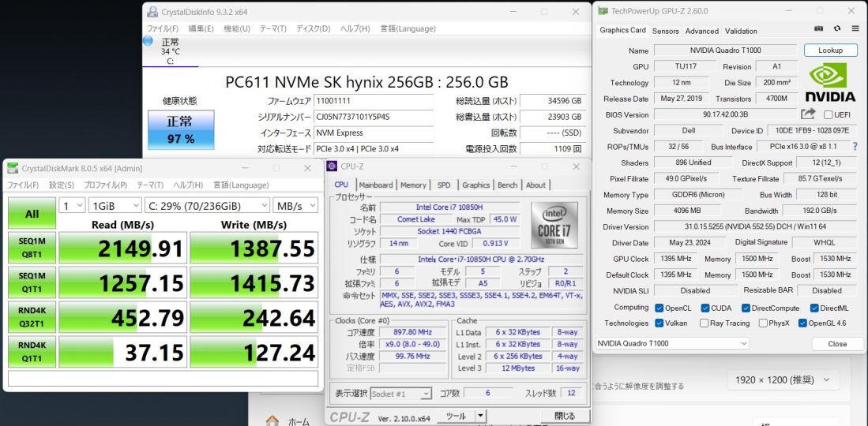The height and width of the screenshot is (426, 868).
Task: Toggle the OpenCL checkbox
Action: point(659,308)
